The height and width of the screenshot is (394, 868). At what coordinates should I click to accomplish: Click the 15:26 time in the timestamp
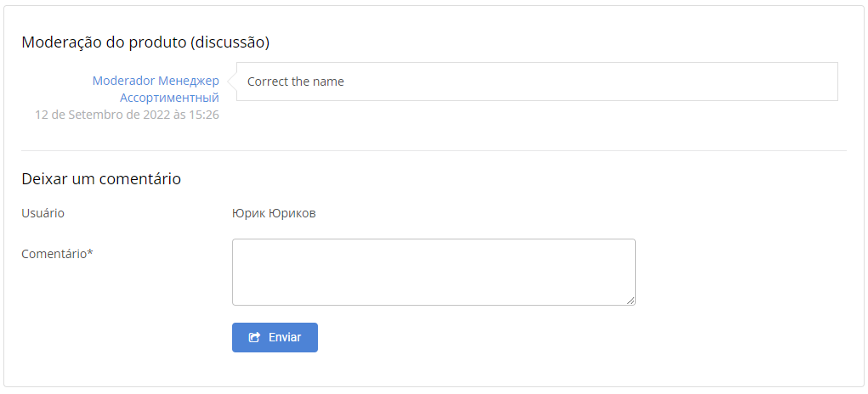205,115
